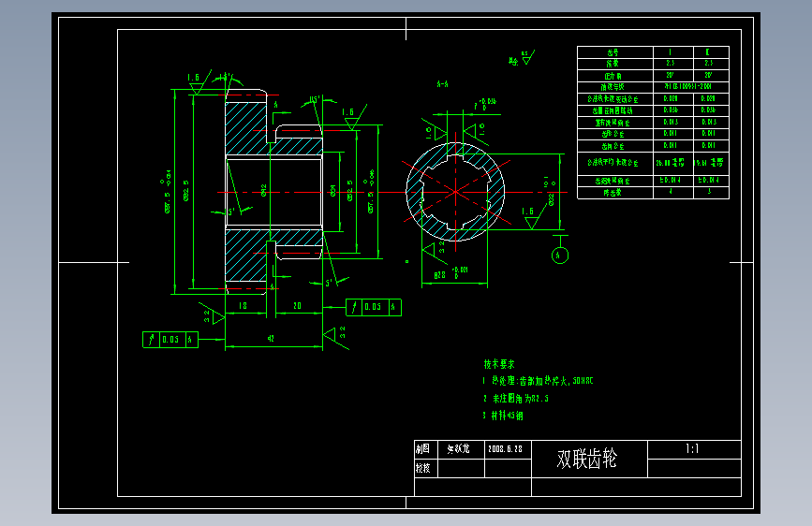The width and height of the screenshot is (812, 526).
Task: Click the 模数 row label in gear table
Action: [x=614, y=64]
